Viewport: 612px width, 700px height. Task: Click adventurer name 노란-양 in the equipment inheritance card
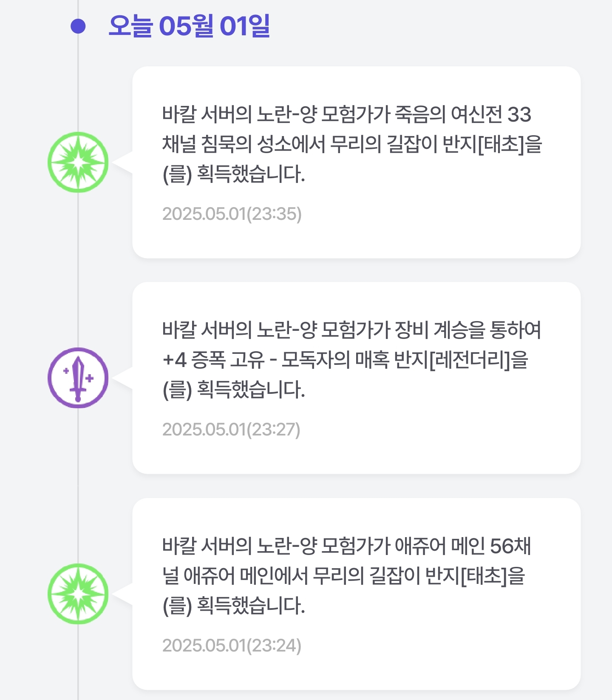[287, 330]
